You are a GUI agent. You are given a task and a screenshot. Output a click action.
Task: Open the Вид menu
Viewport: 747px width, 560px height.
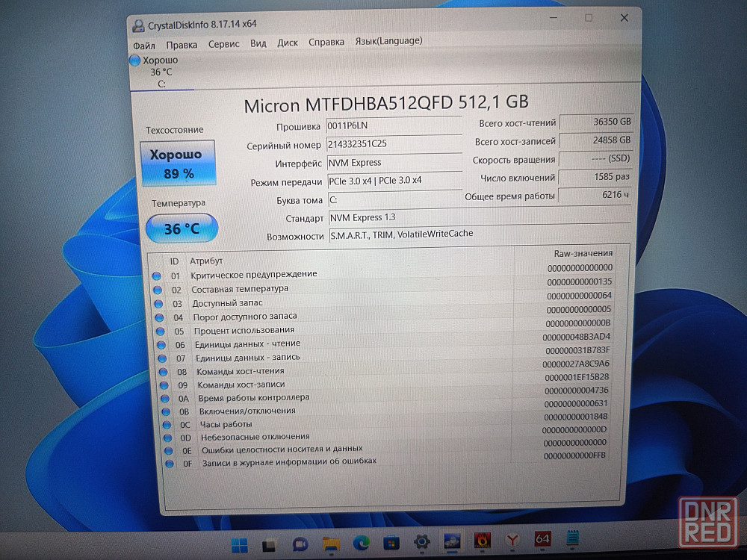pos(258,43)
